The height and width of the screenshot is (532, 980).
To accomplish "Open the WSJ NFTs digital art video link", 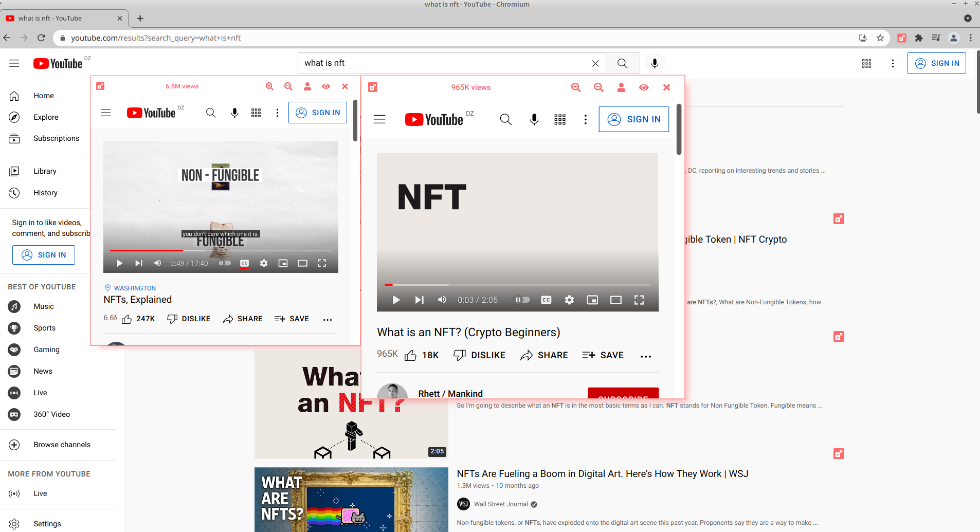I will click(602, 473).
